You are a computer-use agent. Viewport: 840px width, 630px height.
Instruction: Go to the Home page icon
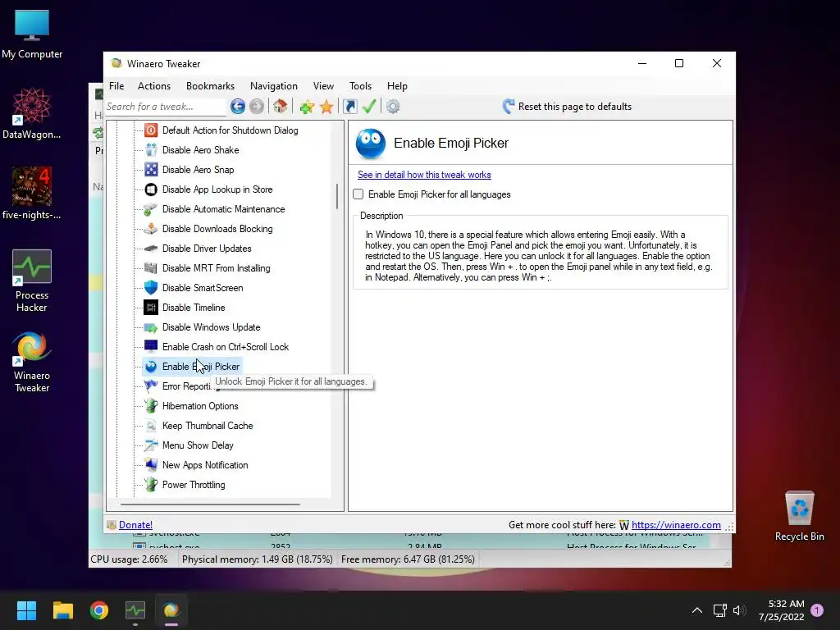pyautogui.click(x=280, y=107)
